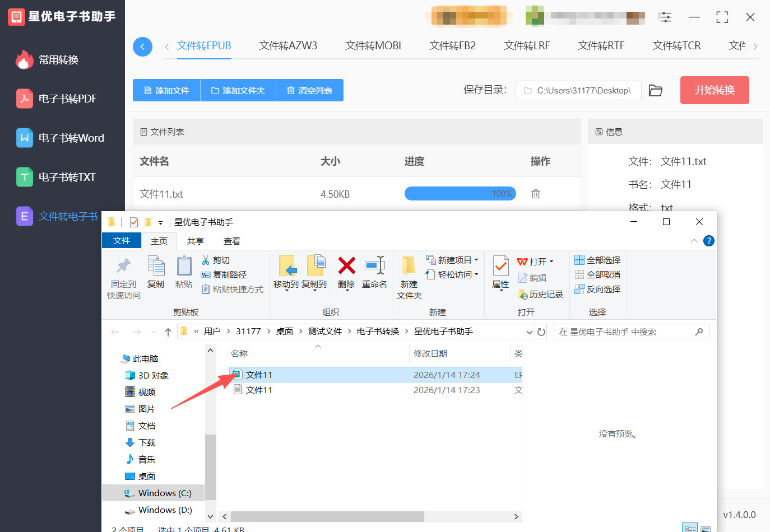770x532 pixels.
Task: Click 复制路径 in the Explorer ribbon
Action: pyautogui.click(x=224, y=275)
